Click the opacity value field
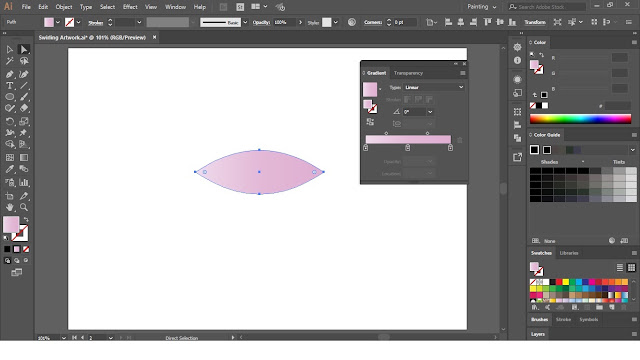Viewport: 640px width, 360px height. (x=284, y=22)
